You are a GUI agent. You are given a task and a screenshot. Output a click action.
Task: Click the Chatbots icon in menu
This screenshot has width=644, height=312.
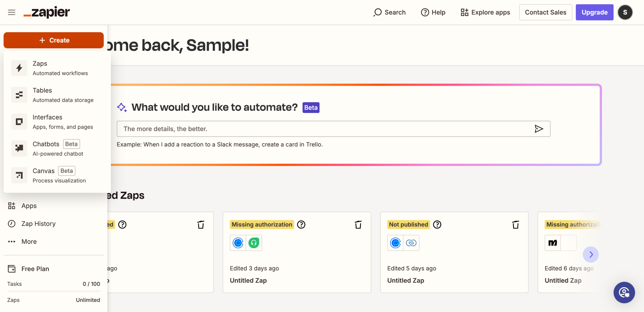(19, 148)
